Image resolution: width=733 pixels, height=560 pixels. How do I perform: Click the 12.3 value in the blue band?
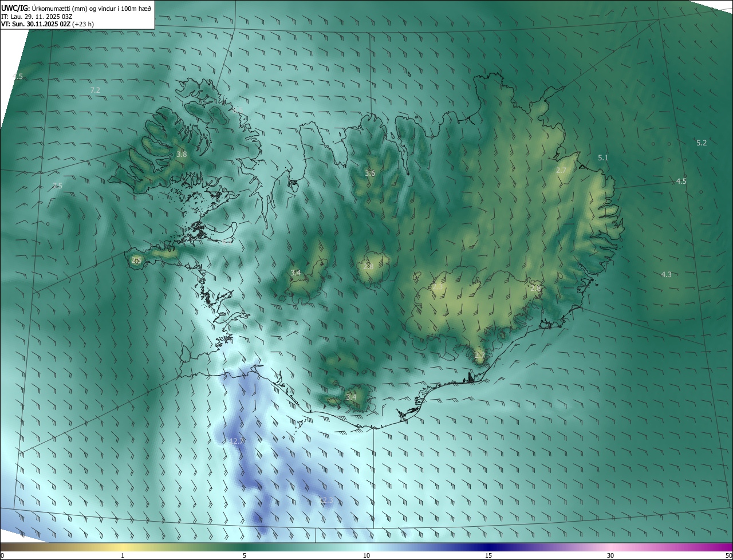point(325,500)
